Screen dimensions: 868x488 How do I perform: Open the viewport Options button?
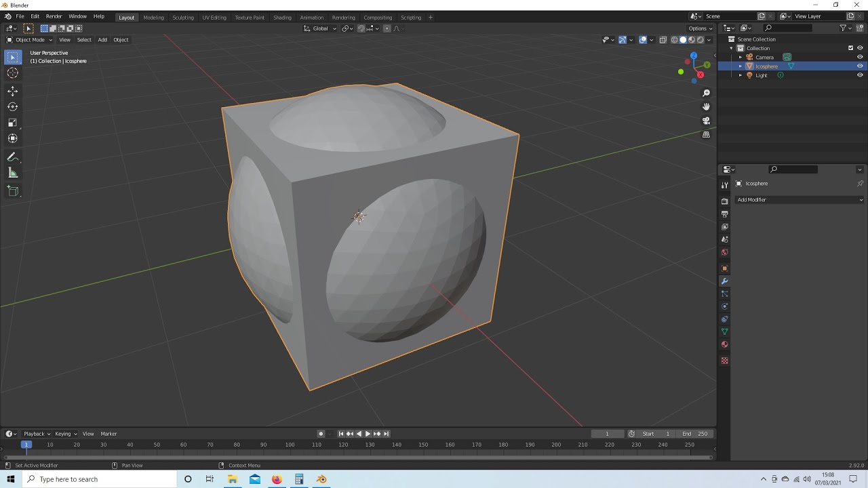pyautogui.click(x=701, y=28)
